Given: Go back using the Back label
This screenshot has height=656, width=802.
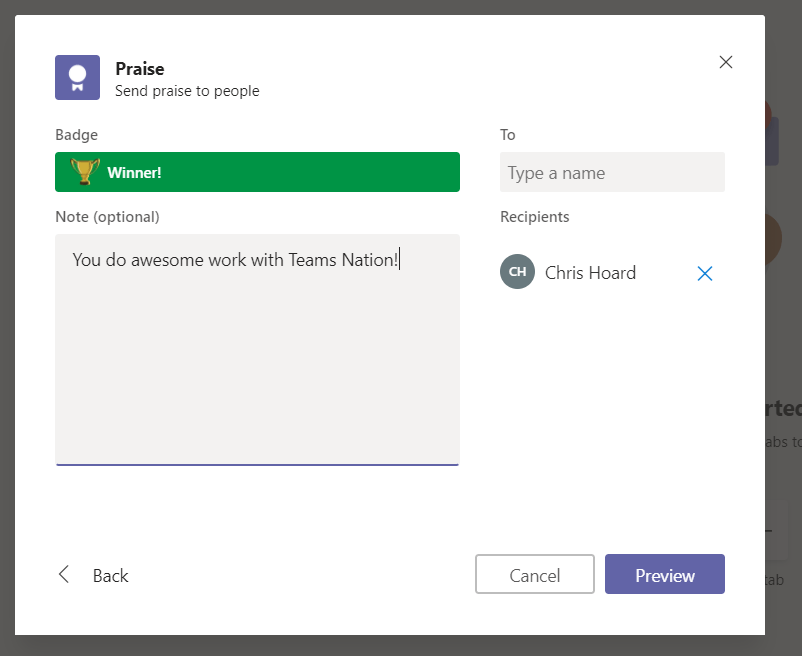Looking at the screenshot, I should (x=110, y=575).
